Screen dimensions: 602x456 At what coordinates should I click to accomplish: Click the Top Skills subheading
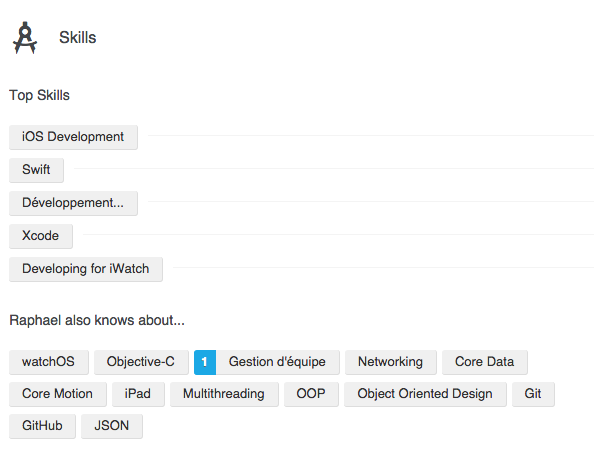40,95
